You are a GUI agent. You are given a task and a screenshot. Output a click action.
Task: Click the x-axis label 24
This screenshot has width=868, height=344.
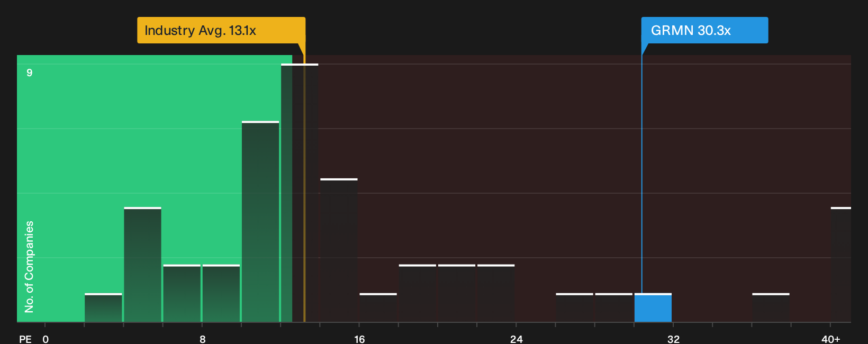(517, 339)
